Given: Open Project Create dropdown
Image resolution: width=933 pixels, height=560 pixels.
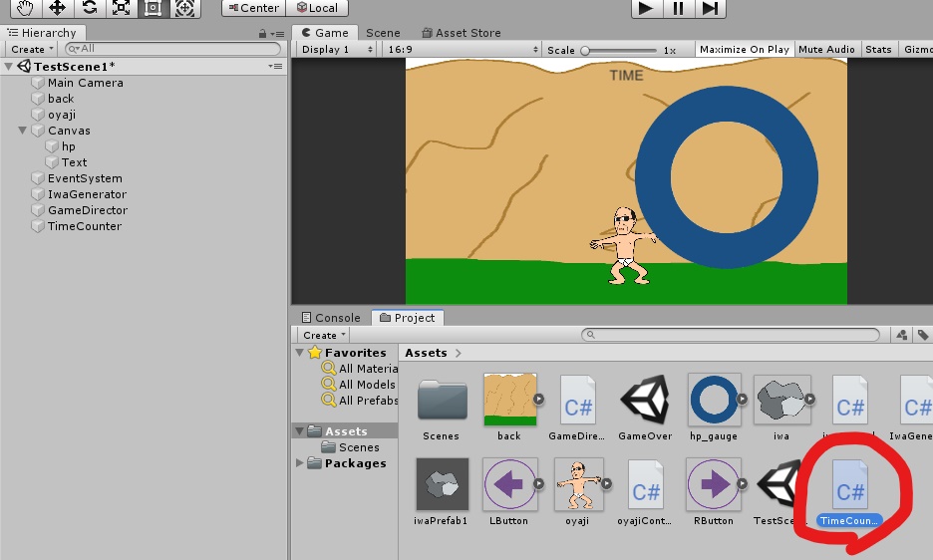Looking at the screenshot, I should tap(324, 335).
